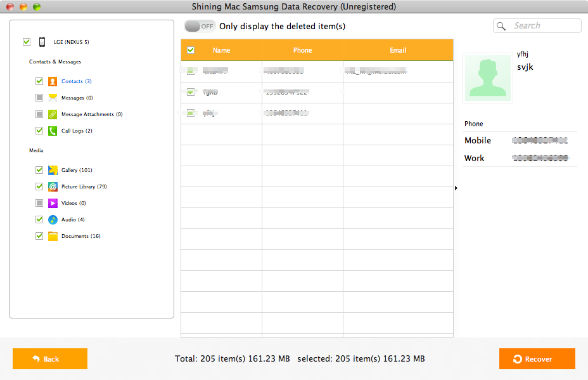This screenshot has height=380, width=588.
Task: Click the Gallery flower icon
Action: (x=53, y=170)
